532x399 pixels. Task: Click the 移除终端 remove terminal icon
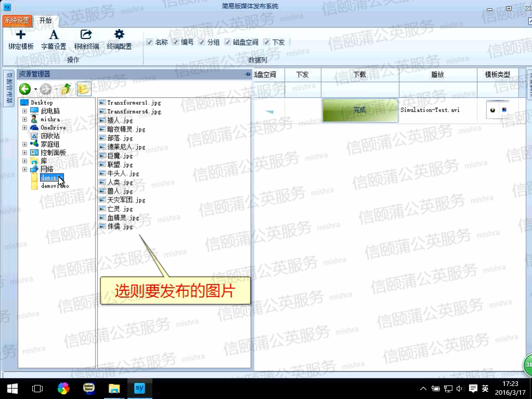pyautogui.click(x=86, y=35)
